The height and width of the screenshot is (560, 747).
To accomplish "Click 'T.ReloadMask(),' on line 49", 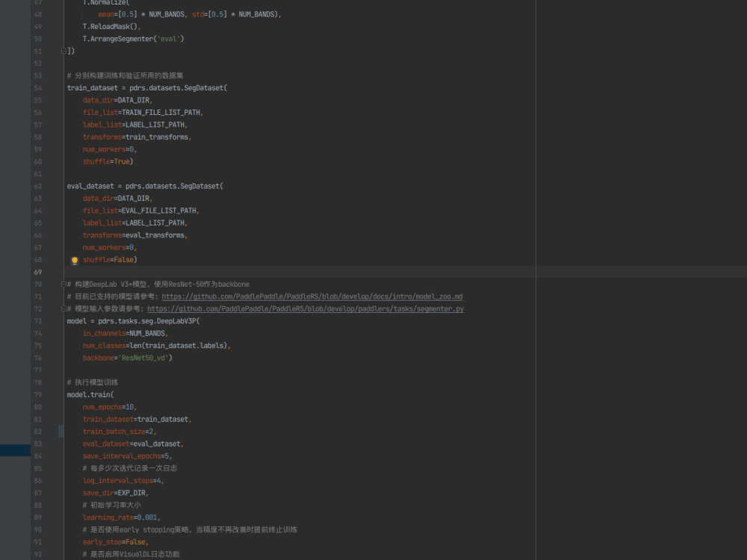I will [x=112, y=27].
